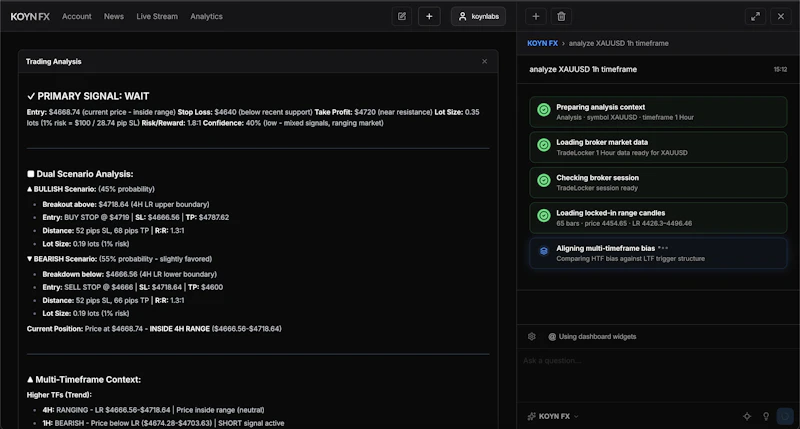Click the crosshair target icon in chat footer

click(747, 416)
